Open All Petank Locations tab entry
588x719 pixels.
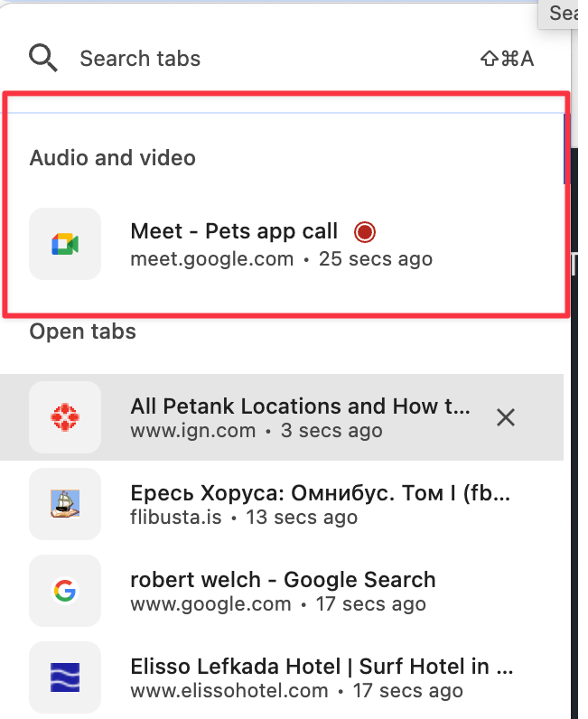click(x=282, y=417)
